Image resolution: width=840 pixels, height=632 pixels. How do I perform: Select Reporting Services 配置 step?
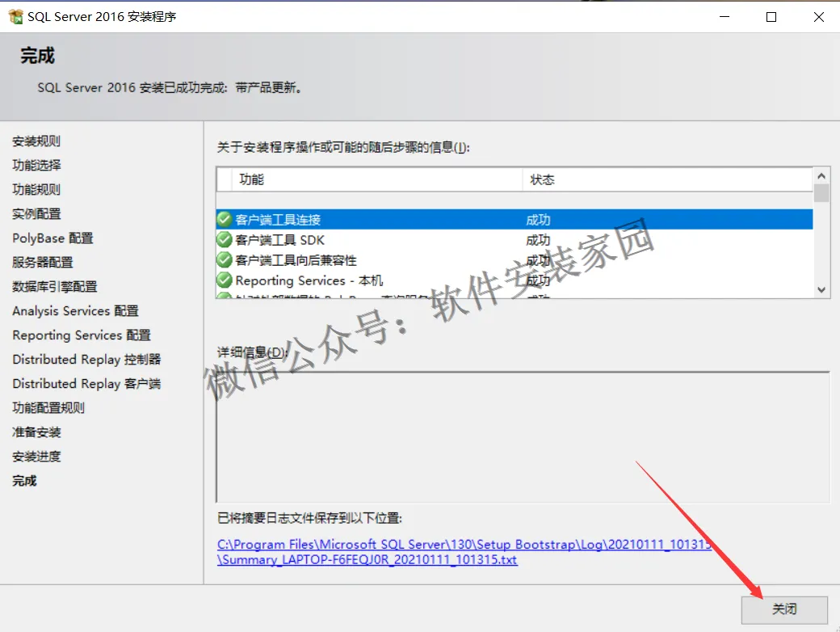pyautogui.click(x=82, y=335)
